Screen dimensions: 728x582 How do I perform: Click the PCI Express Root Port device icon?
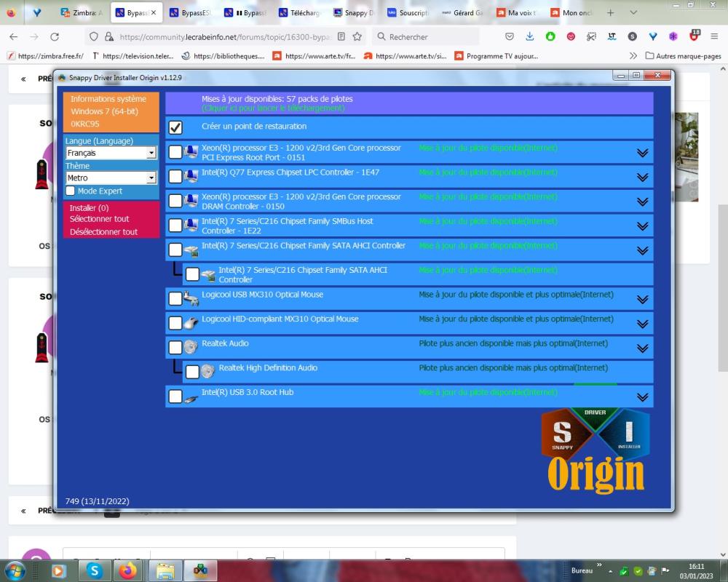191,152
